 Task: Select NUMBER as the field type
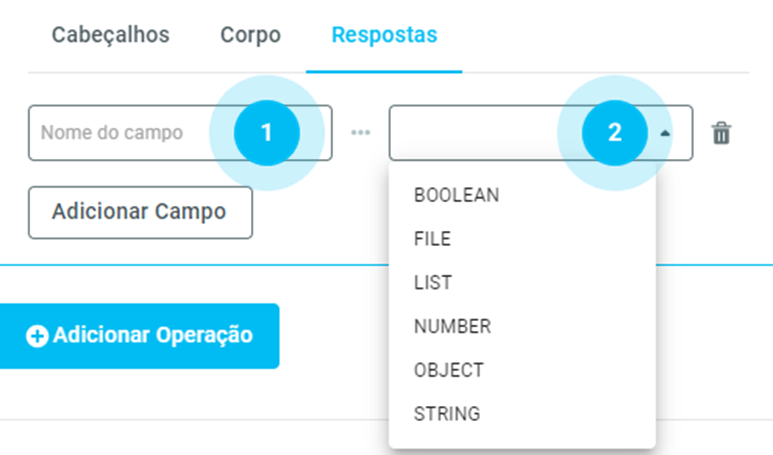452,326
